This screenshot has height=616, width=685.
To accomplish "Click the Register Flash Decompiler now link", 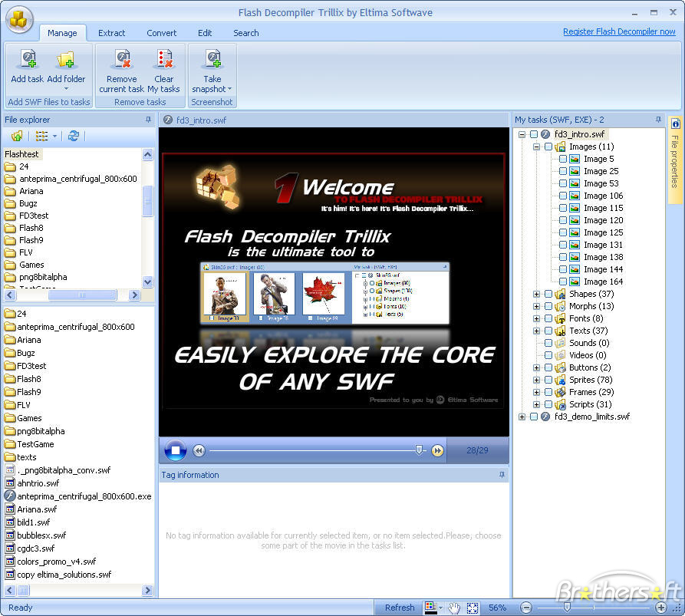I will [619, 31].
